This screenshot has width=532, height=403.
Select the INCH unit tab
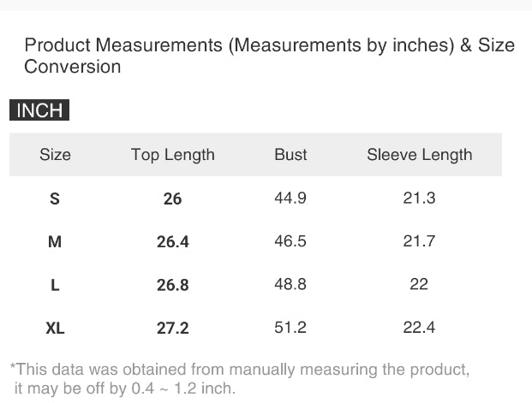(x=39, y=111)
